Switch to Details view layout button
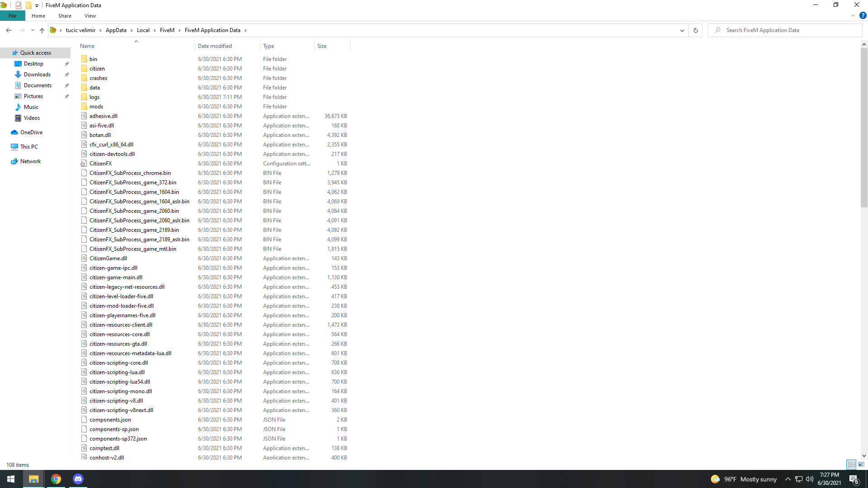The image size is (868, 488). [851, 465]
